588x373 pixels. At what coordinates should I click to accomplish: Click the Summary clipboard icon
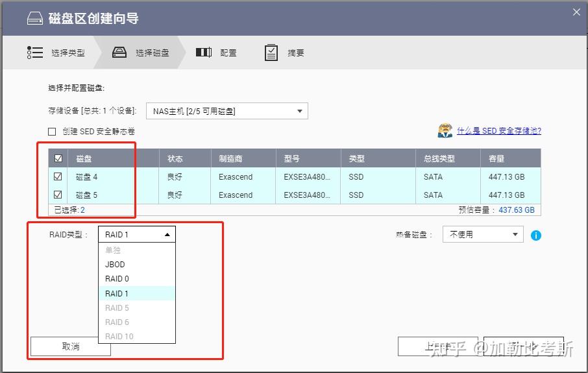click(271, 53)
